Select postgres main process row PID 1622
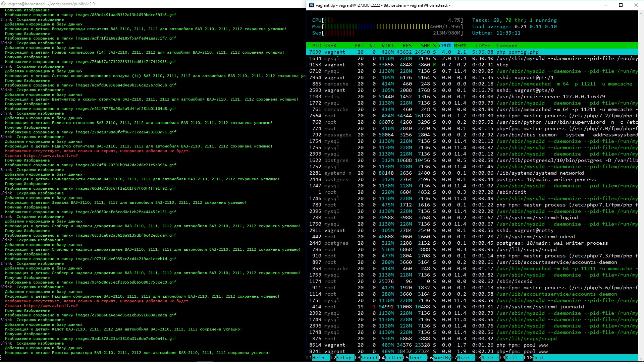This screenshot has width=644, height=362. tap(472, 160)
